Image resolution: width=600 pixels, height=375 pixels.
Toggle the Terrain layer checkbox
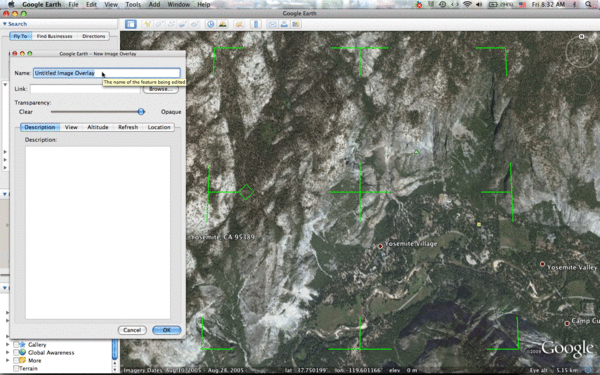[x=16, y=368]
